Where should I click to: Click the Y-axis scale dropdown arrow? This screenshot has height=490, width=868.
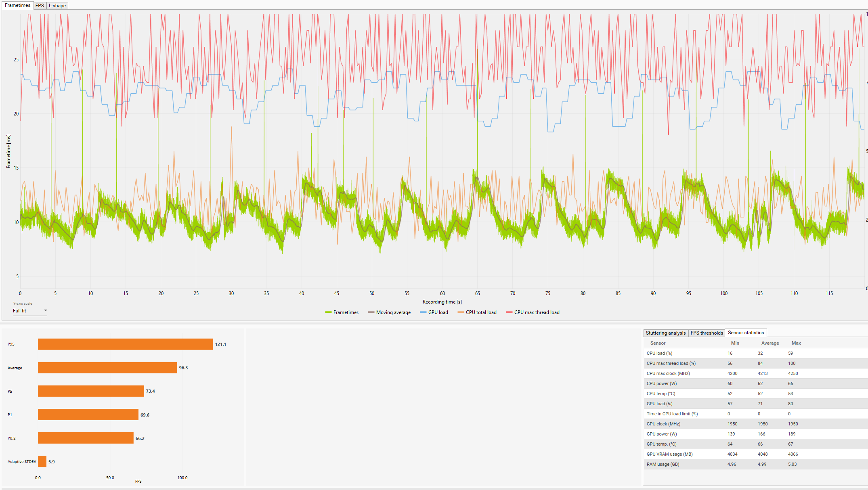[x=45, y=311]
